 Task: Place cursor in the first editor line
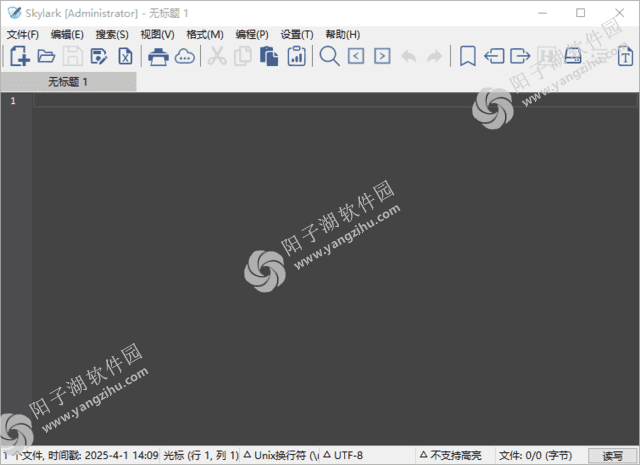pos(335,101)
